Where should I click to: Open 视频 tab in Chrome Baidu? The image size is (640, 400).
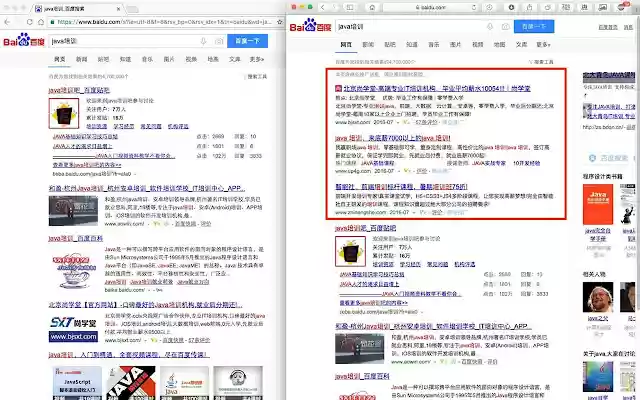click(x=191, y=59)
